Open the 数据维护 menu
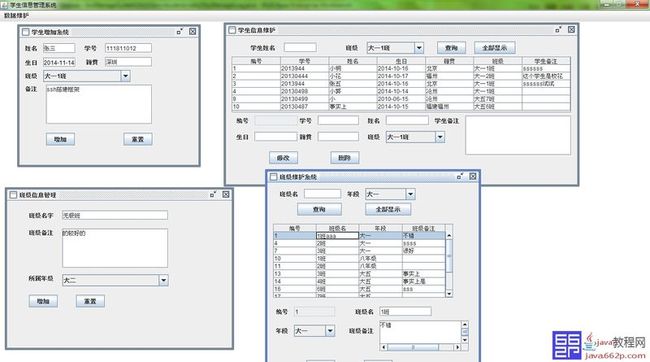The image size is (650, 362). point(17,15)
